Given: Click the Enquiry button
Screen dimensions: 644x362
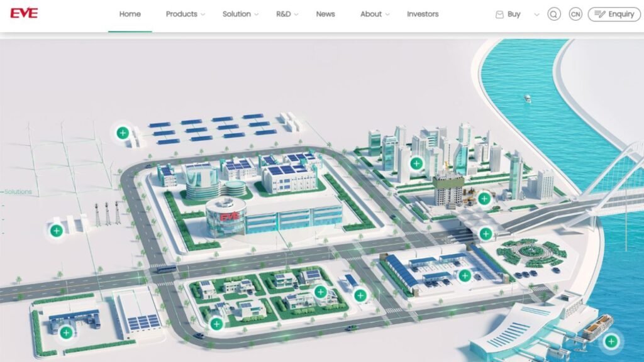Looking at the screenshot, I should pos(614,14).
